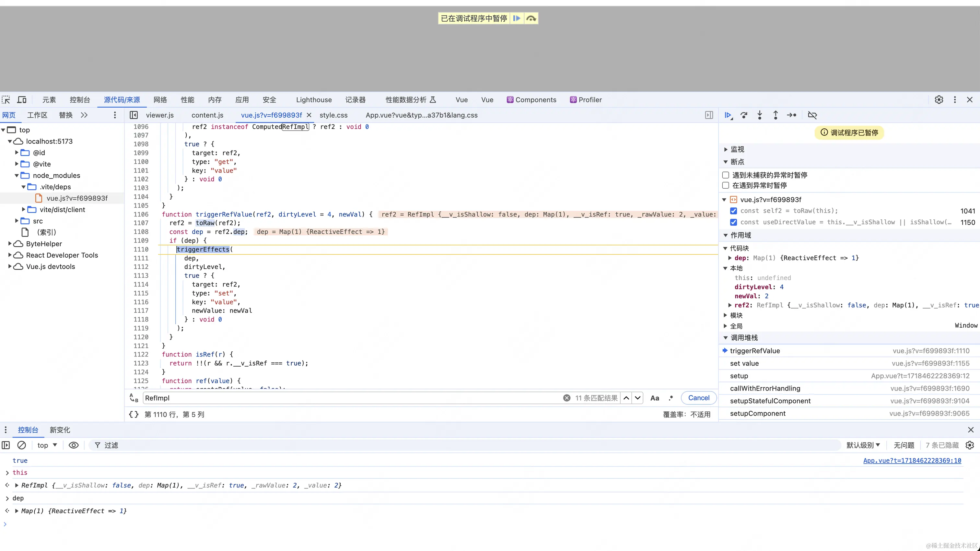Image resolution: width=980 pixels, height=551 pixels.
Task: Click the pretty print braces icon
Action: coord(134,415)
